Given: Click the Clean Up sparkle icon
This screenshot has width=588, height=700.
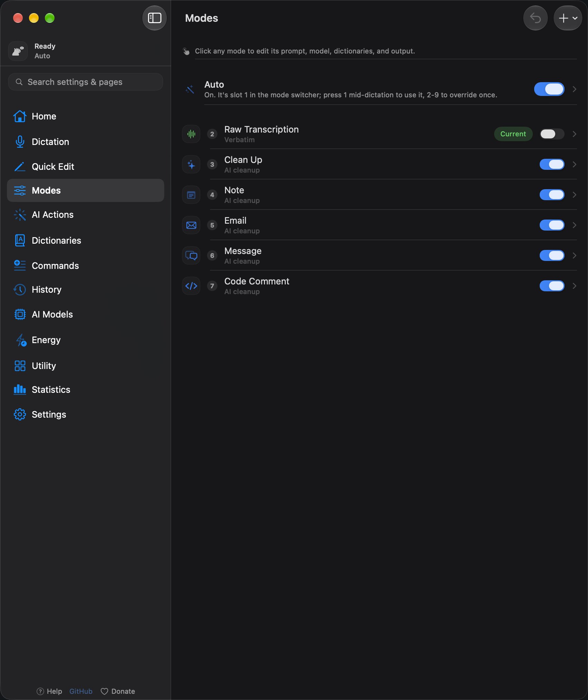Looking at the screenshot, I should (191, 164).
